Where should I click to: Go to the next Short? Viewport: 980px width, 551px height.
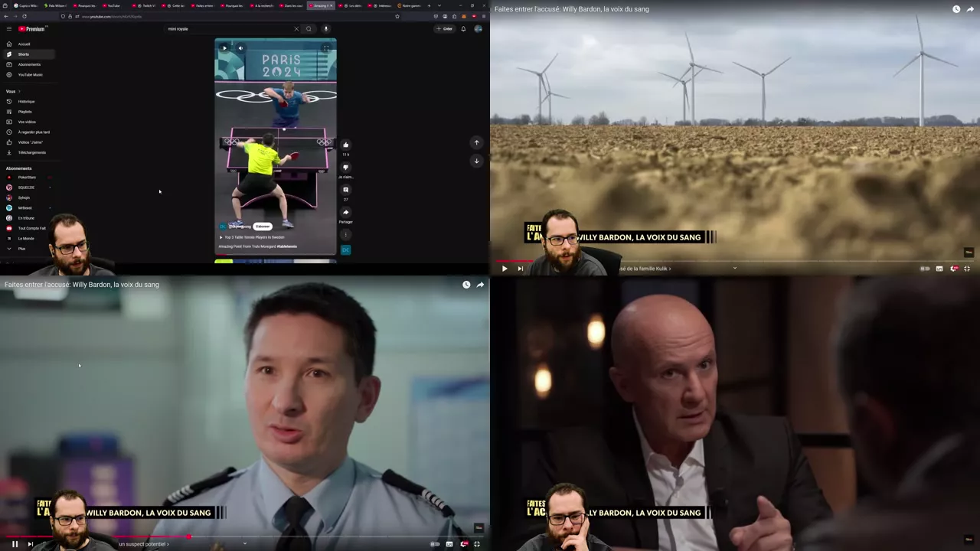476,161
